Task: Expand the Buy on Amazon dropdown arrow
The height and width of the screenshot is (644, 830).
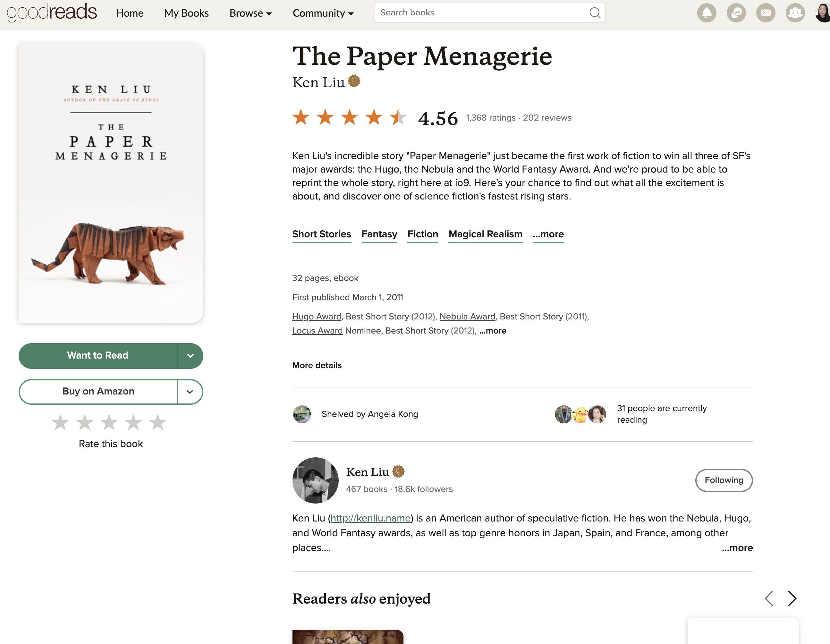Action: coord(191,392)
